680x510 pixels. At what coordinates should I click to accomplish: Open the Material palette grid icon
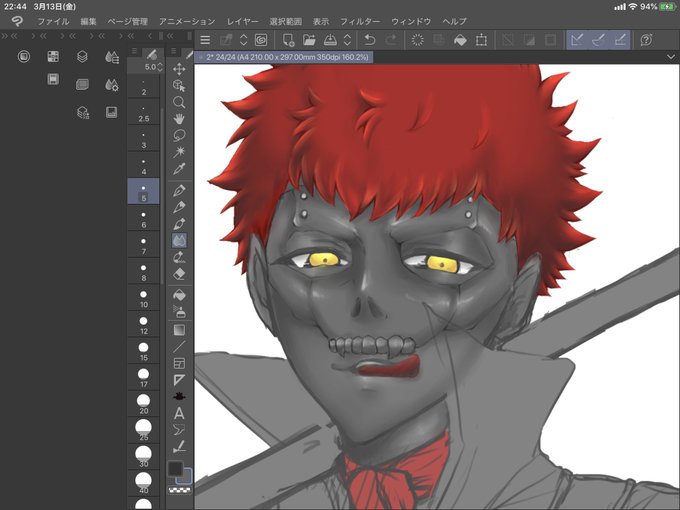(53, 56)
